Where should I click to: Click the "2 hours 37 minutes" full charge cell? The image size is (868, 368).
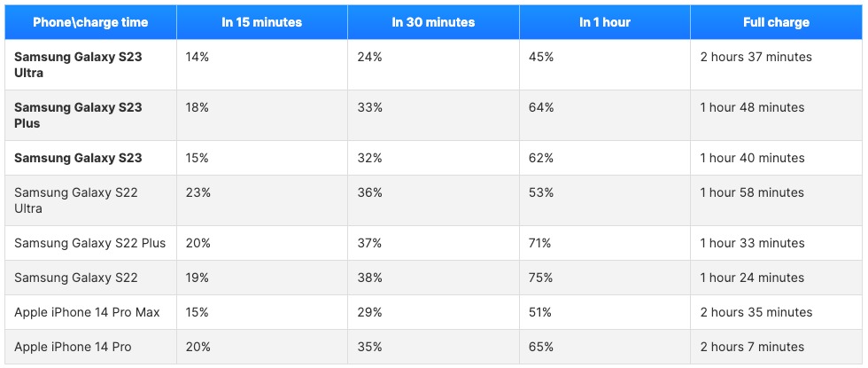click(756, 57)
